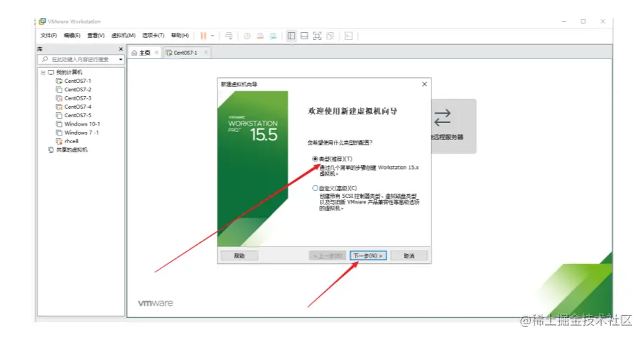The height and width of the screenshot is (339, 644).
Task: Switch to the CentOS7-1 tab
Action: point(185,53)
